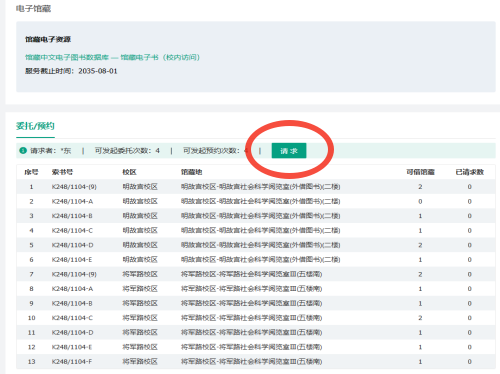
Task: Click the 序号 column header
Action: click(31, 172)
